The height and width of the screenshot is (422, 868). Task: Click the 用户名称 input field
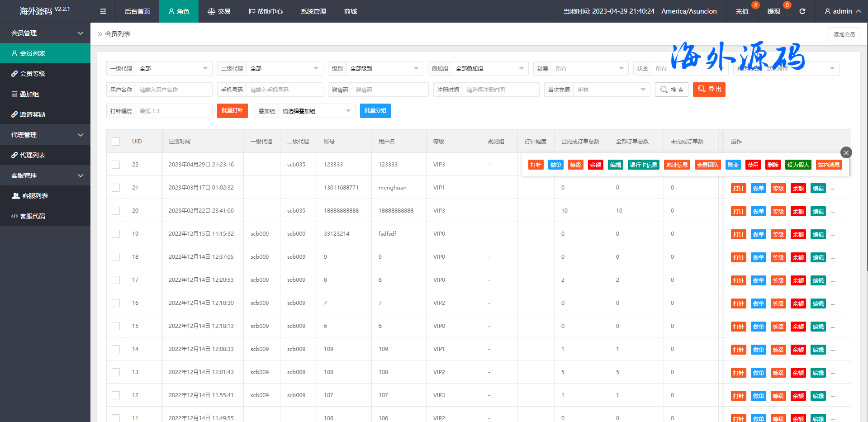click(174, 90)
